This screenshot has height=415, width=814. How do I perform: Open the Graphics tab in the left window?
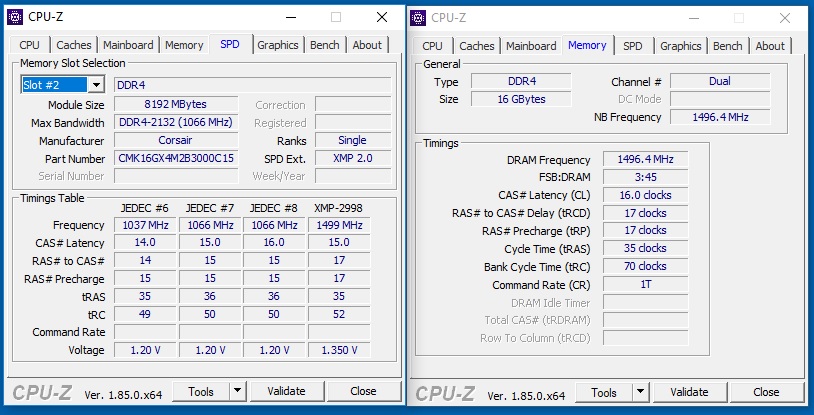point(278,45)
